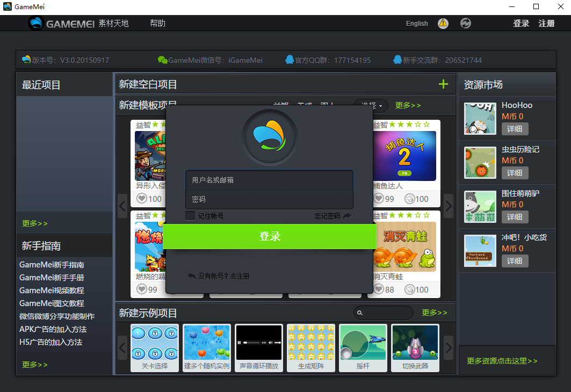
Task: Click the newbie QQ group icon
Action: (x=397, y=59)
